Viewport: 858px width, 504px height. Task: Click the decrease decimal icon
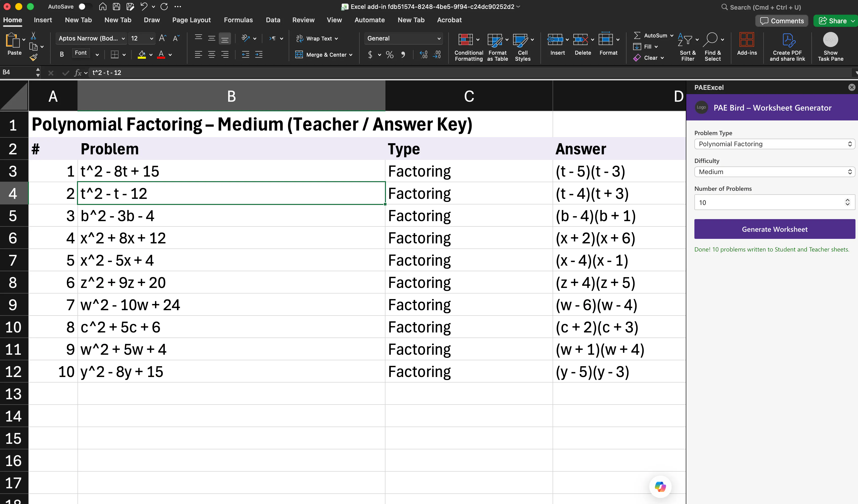coord(437,54)
